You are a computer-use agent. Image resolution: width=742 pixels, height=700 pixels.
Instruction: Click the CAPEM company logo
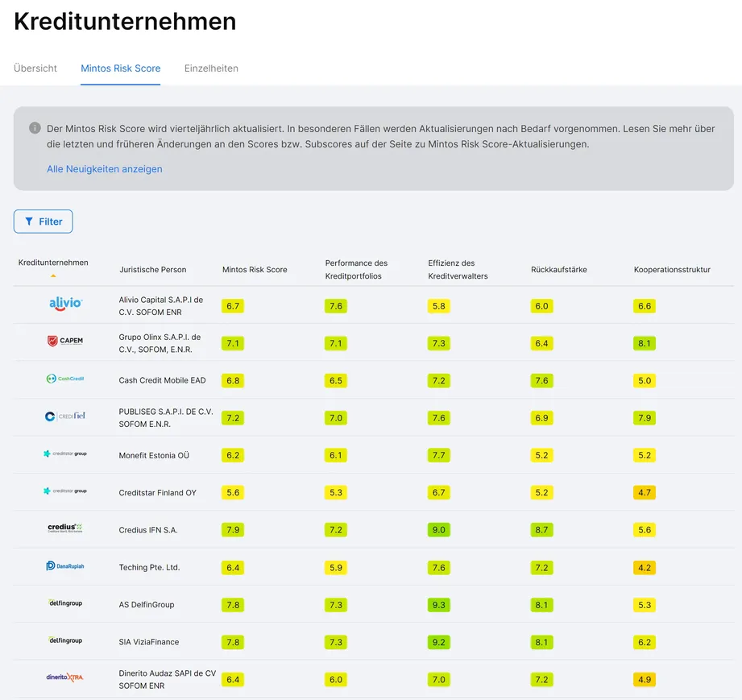click(65, 342)
